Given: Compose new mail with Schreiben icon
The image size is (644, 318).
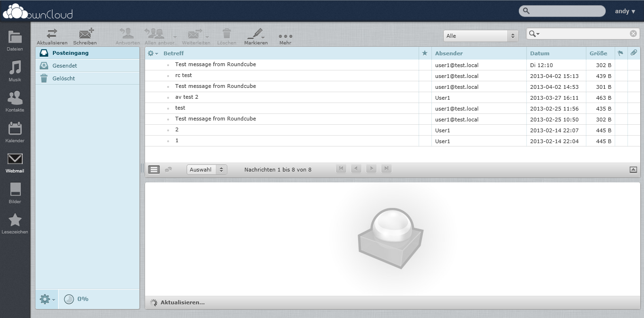Looking at the screenshot, I should click(86, 34).
